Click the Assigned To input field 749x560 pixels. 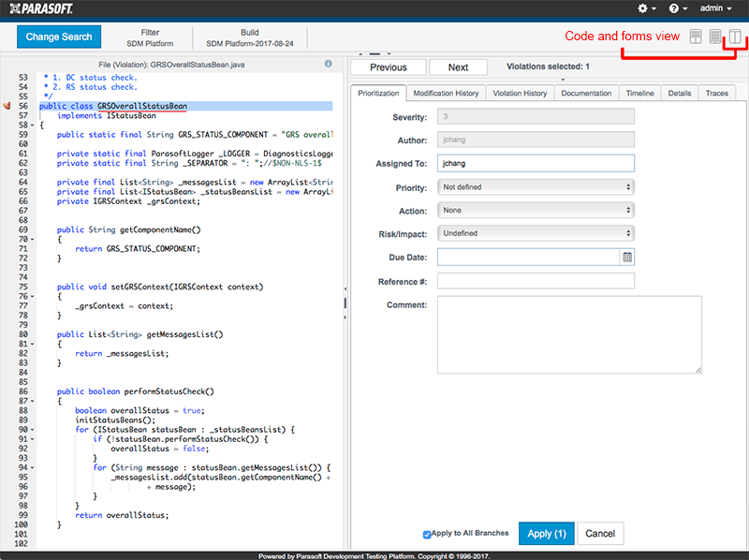click(x=536, y=164)
